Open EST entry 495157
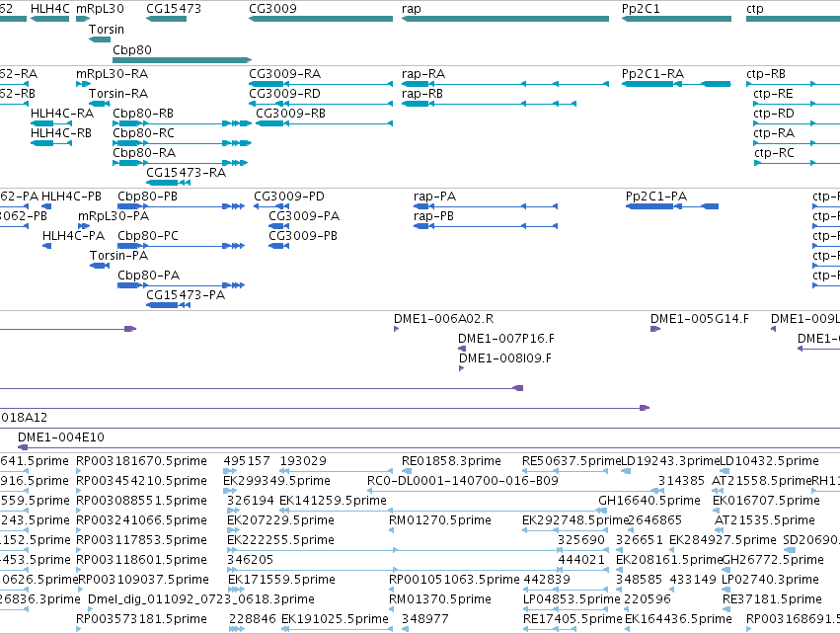Viewport: 840px width, 634px height. tap(247, 461)
